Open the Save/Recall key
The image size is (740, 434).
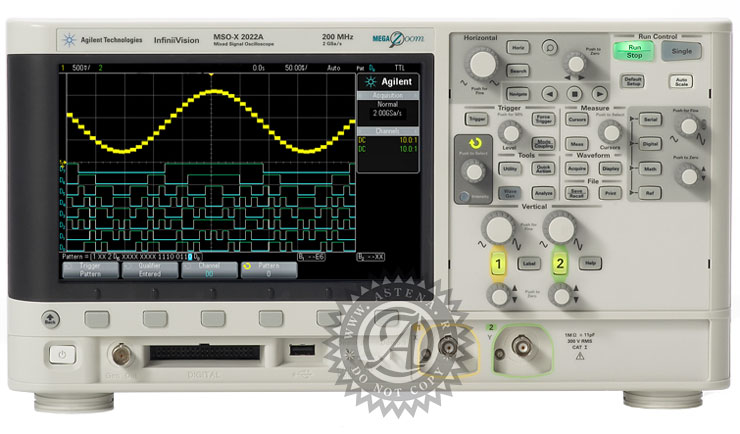point(577,192)
